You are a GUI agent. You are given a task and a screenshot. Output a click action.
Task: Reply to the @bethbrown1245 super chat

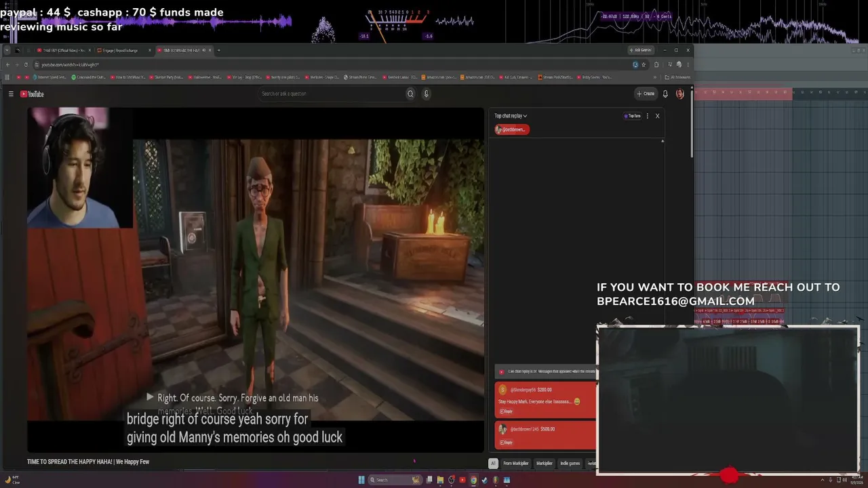(x=506, y=443)
